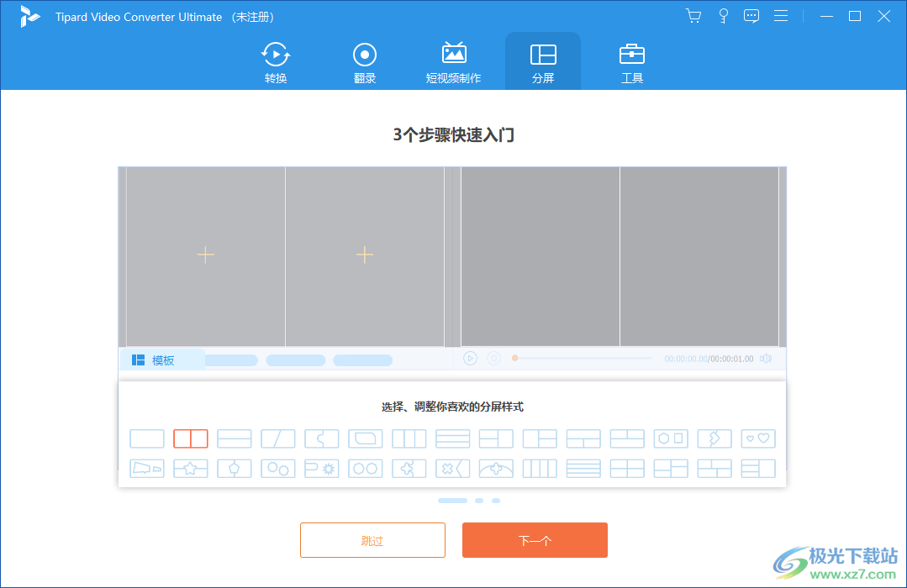The width and height of the screenshot is (907, 588).
Task: Click the 下一个 (Next) button
Action: (535, 539)
